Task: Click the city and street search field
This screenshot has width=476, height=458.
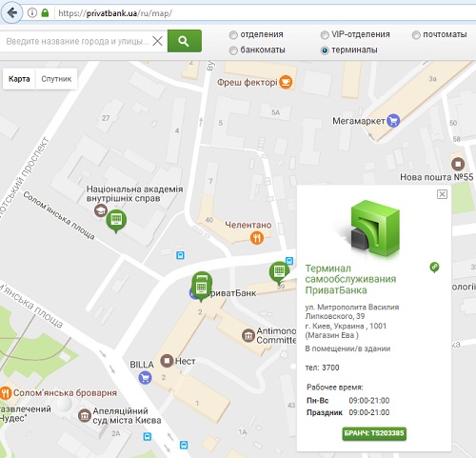Action: point(77,41)
